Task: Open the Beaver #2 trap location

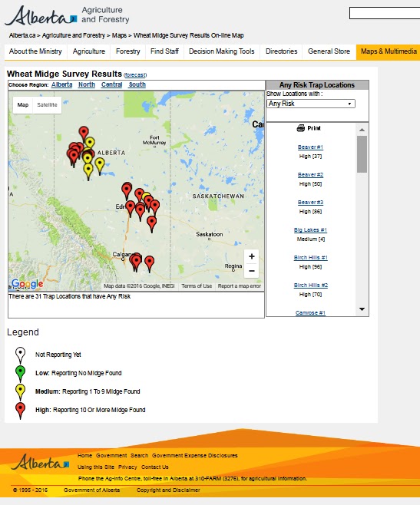Action: tap(310, 175)
